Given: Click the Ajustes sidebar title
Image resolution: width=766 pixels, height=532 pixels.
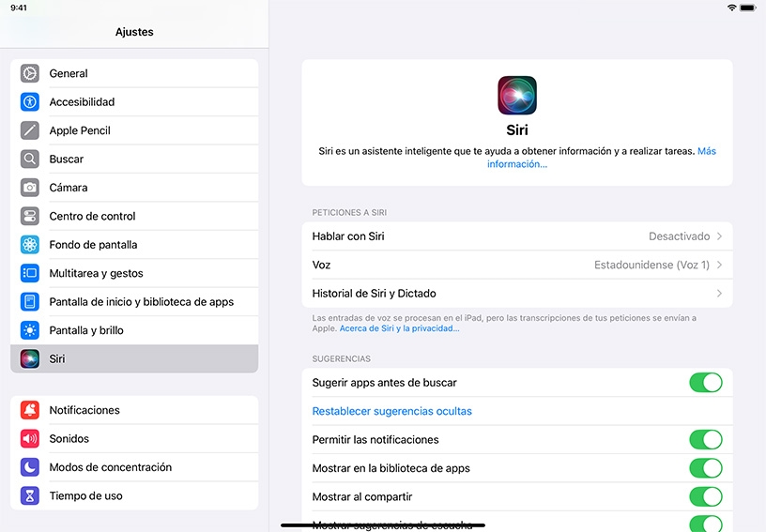Looking at the screenshot, I should coord(134,32).
